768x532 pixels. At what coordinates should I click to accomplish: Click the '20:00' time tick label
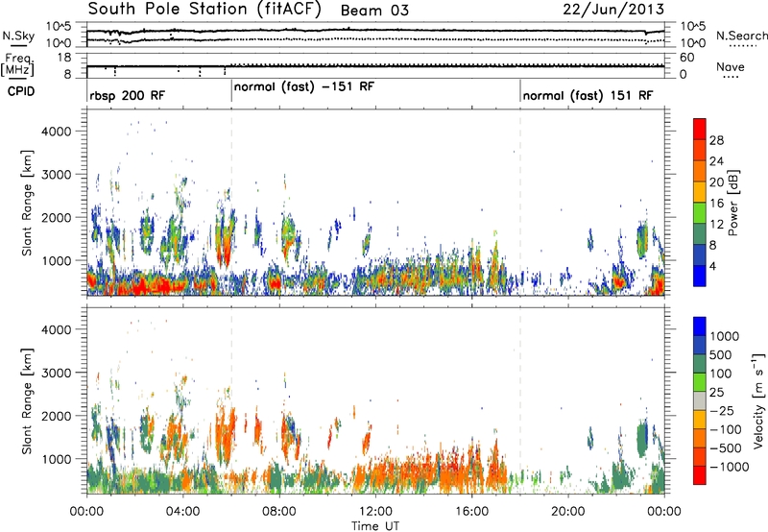pos(567,512)
